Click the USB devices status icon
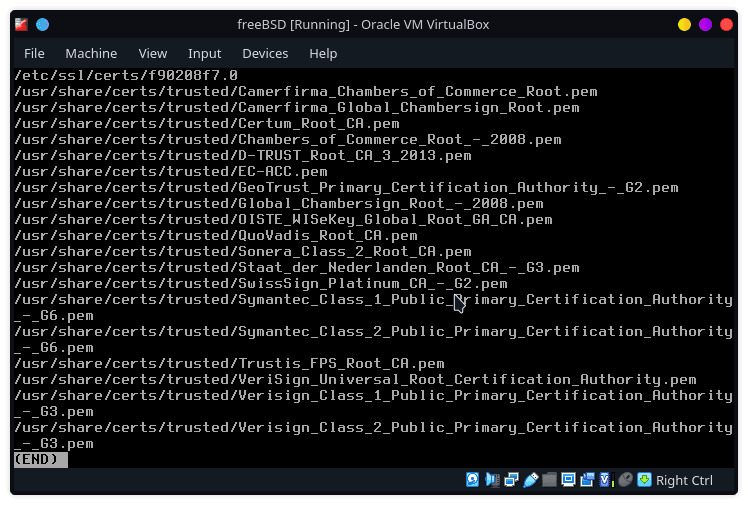 click(x=530, y=480)
